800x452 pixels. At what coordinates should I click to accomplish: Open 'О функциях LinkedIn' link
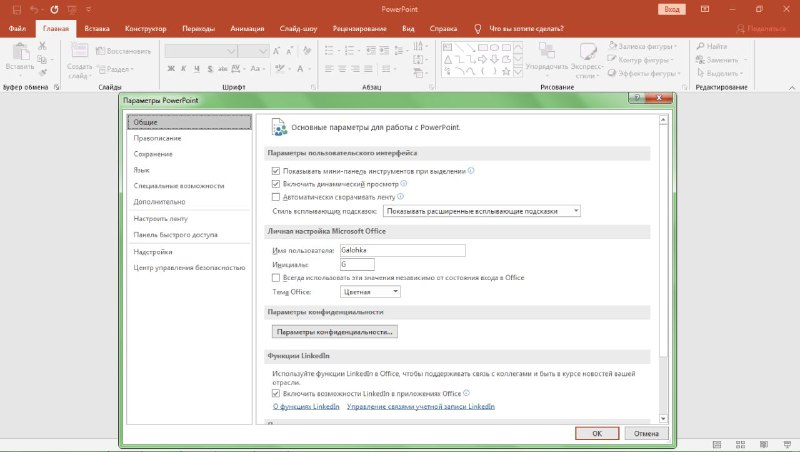click(306, 407)
